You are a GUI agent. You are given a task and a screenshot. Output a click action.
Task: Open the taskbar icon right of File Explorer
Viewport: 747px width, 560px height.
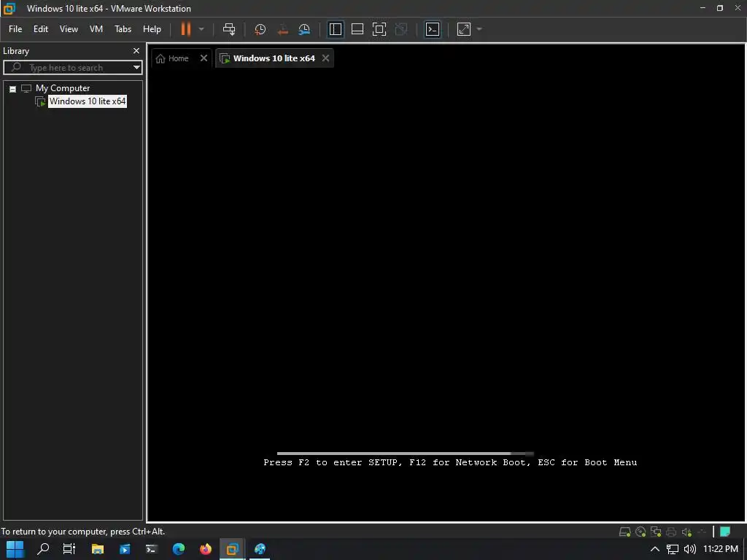point(125,549)
